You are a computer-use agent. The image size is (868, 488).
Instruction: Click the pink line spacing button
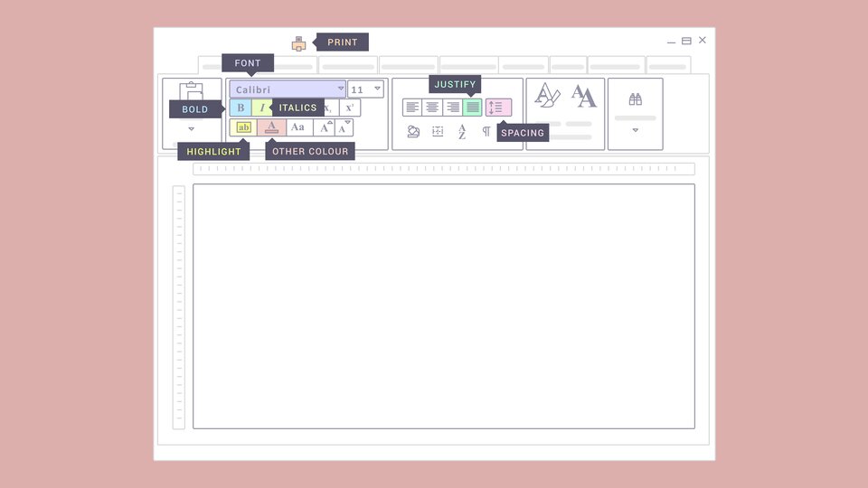[x=498, y=108]
